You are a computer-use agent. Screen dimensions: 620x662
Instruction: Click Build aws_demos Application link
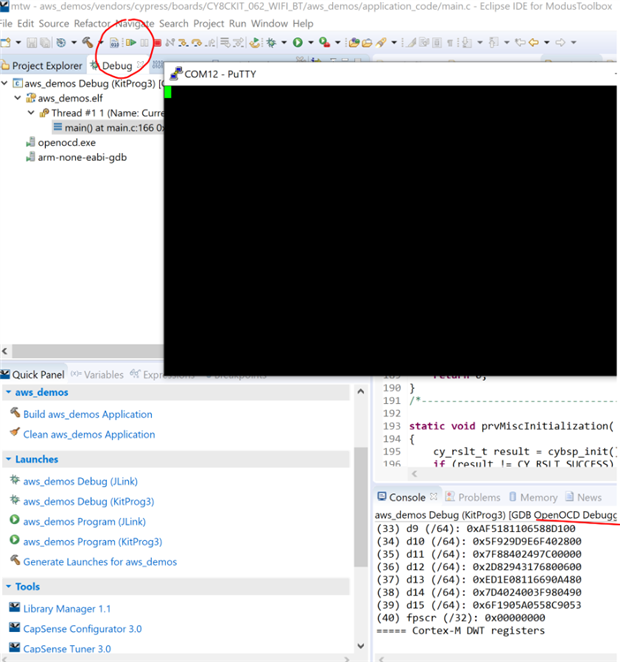click(87, 414)
